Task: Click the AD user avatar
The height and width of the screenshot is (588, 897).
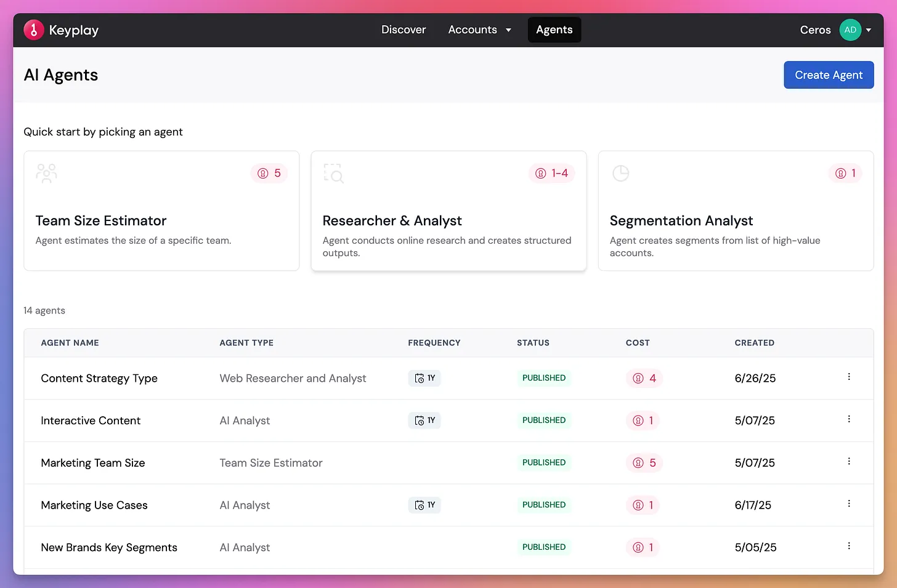Action: [x=850, y=30]
